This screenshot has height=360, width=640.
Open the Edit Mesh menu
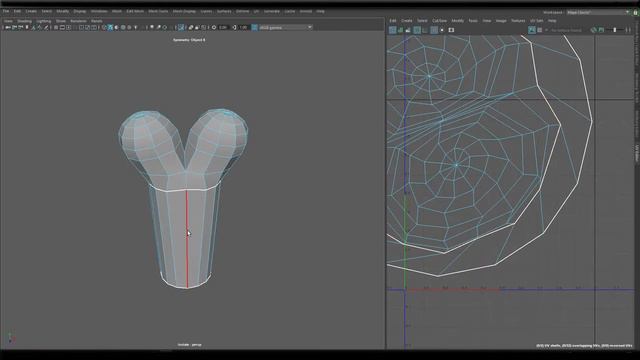click(135, 11)
